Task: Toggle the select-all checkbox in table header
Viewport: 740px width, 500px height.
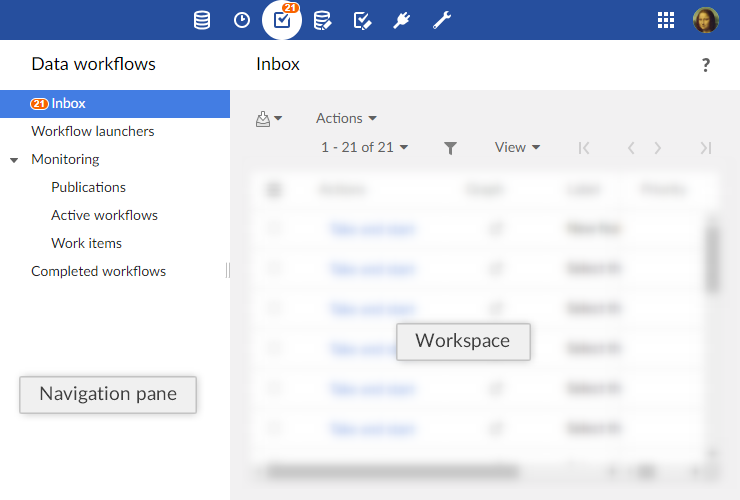Action: pyautogui.click(x=274, y=190)
